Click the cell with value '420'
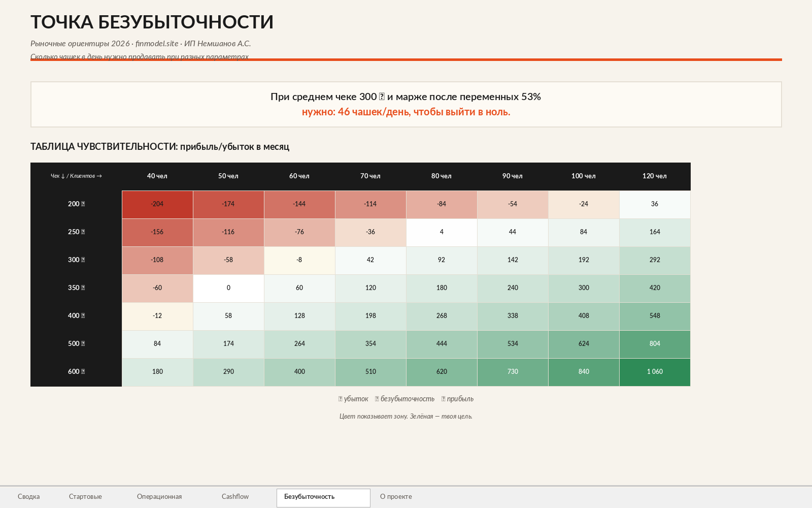Image resolution: width=812 pixels, height=508 pixels. 655,288
